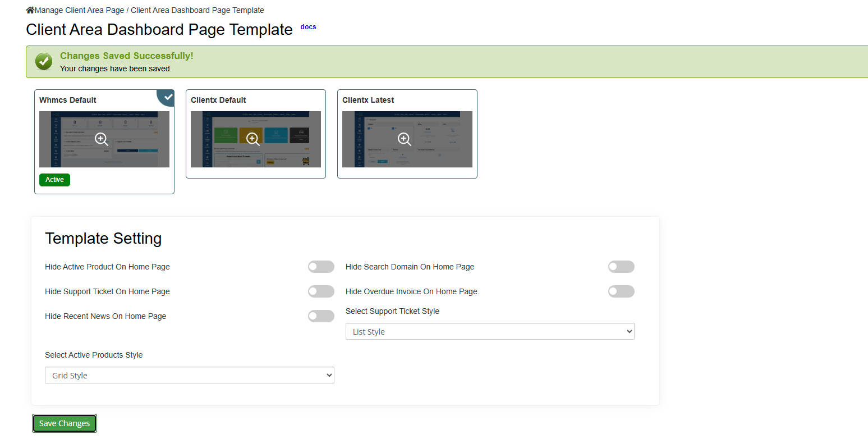Click the home icon in the breadcrumb

30,10
